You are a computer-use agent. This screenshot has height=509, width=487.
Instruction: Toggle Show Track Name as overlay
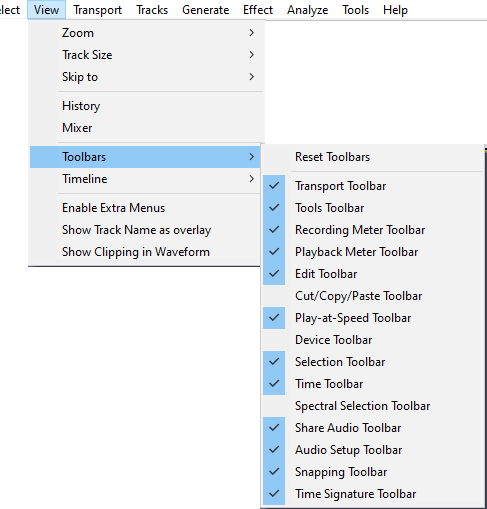(145, 230)
